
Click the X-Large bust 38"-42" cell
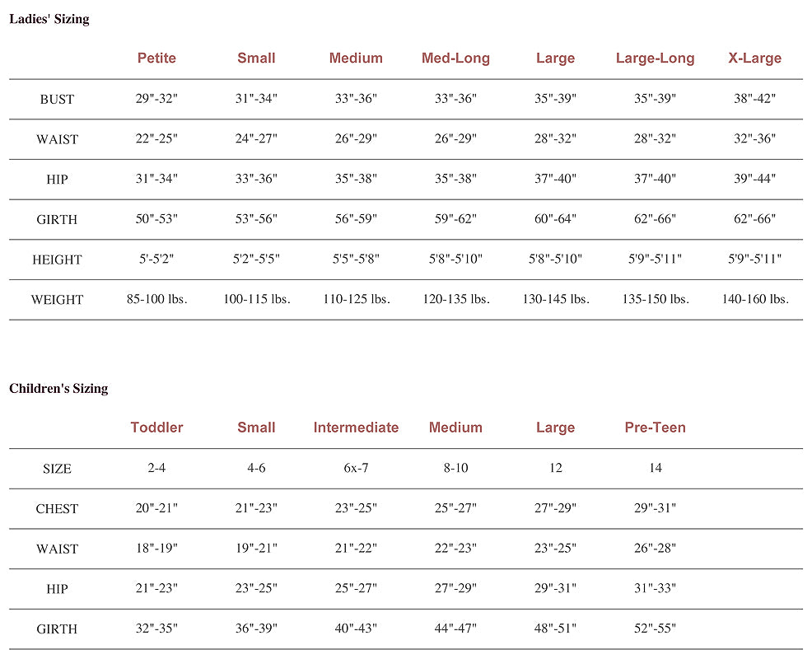[x=754, y=99]
